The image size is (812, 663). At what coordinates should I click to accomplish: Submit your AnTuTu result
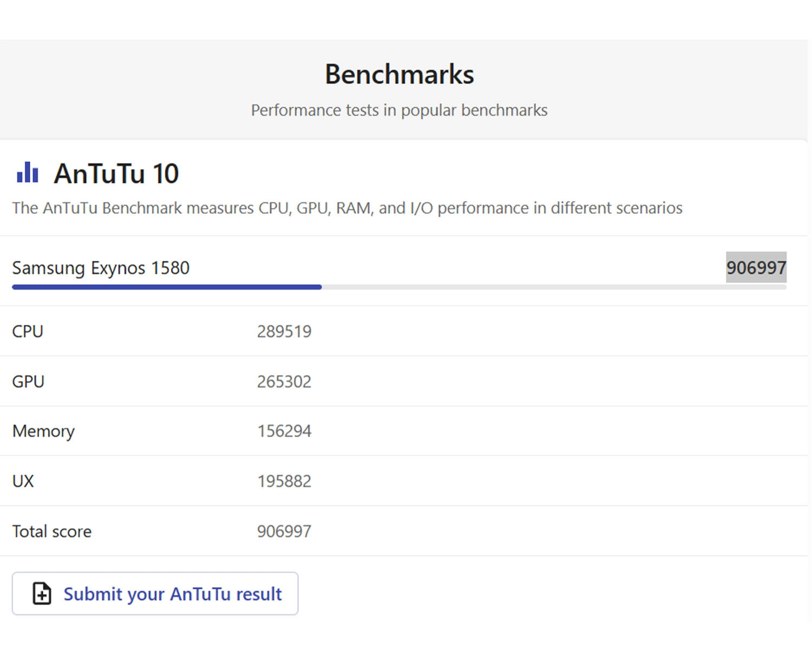tap(155, 593)
